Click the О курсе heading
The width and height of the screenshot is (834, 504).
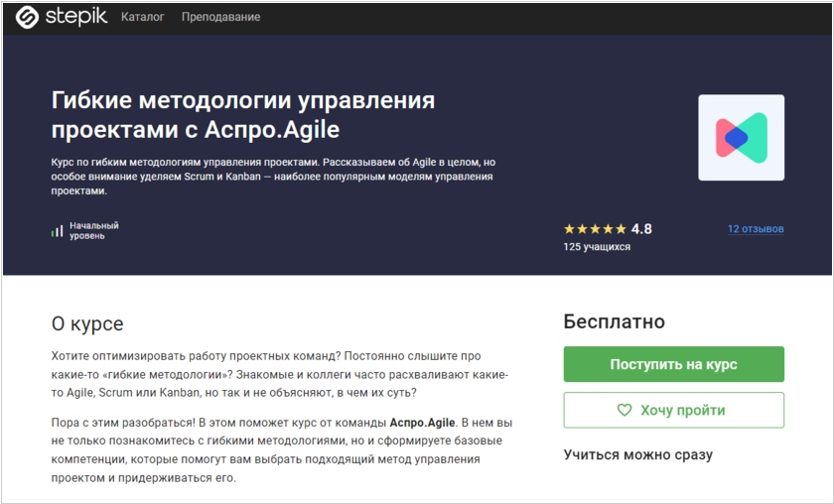click(87, 323)
